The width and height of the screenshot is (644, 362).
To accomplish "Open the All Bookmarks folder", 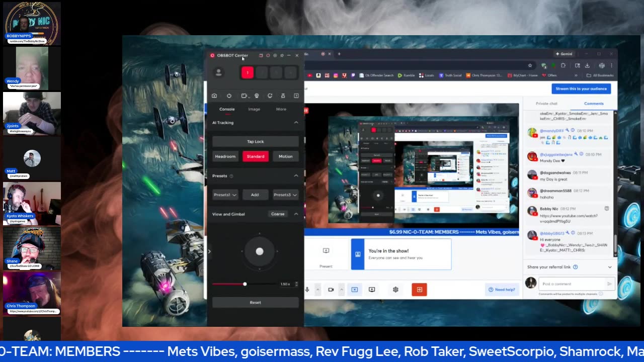I will pyautogui.click(x=600, y=75).
